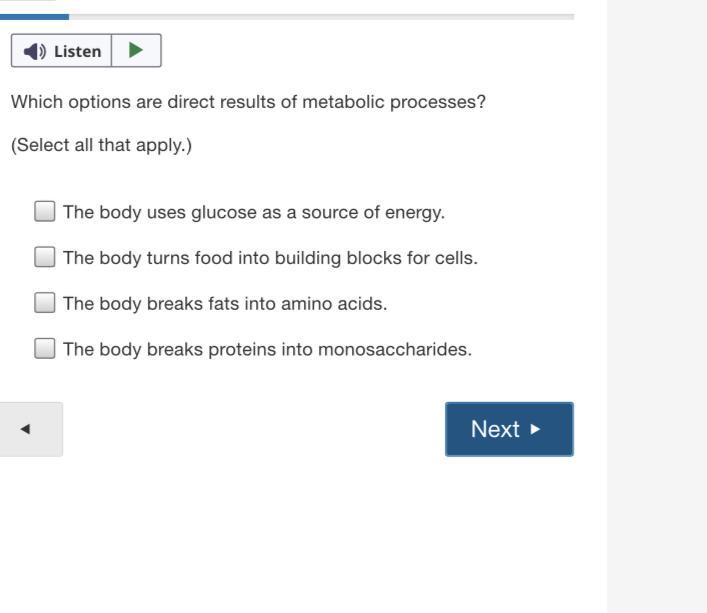The width and height of the screenshot is (707, 613).
Task: Enable 'breaks proteins into monosaccharides' checkbox
Action: pyautogui.click(x=45, y=350)
